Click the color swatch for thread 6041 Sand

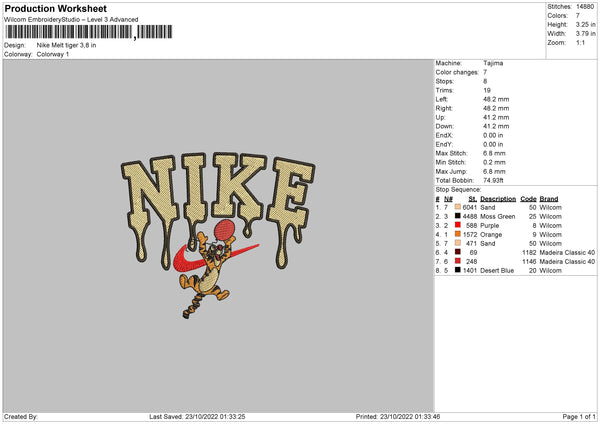pyautogui.click(x=458, y=207)
